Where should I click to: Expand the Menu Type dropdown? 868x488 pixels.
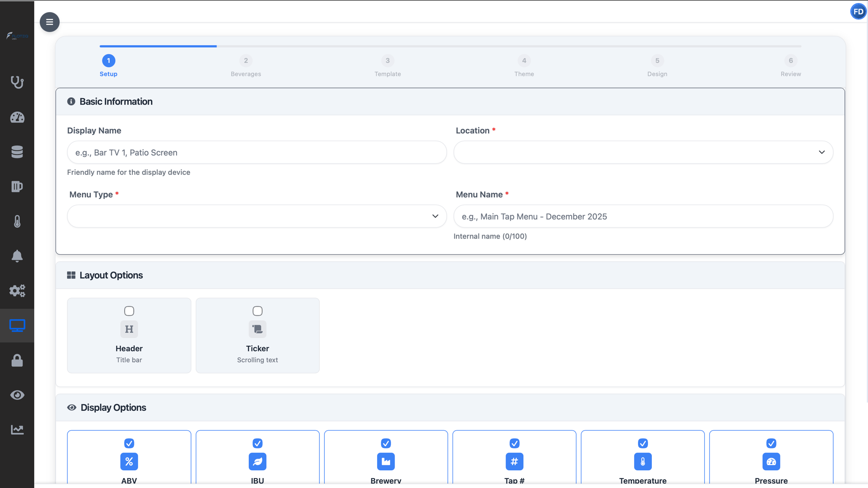(x=256, y=216)
